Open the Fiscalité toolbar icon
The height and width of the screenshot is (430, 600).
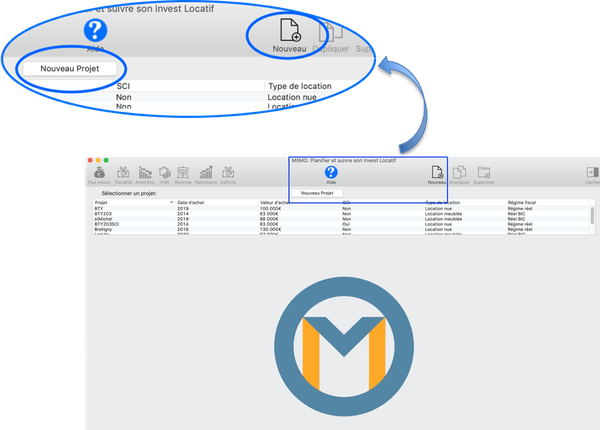123,173
